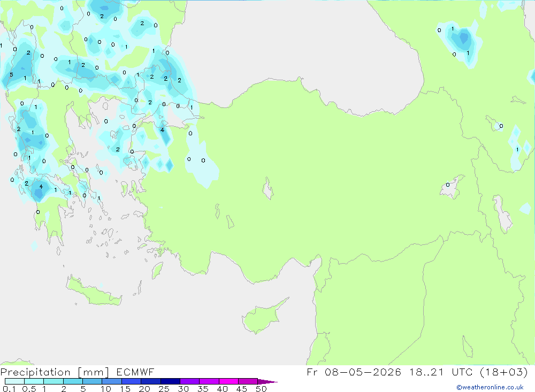Click the 35–40 mm violet legend swatch

tap(209, 381)
